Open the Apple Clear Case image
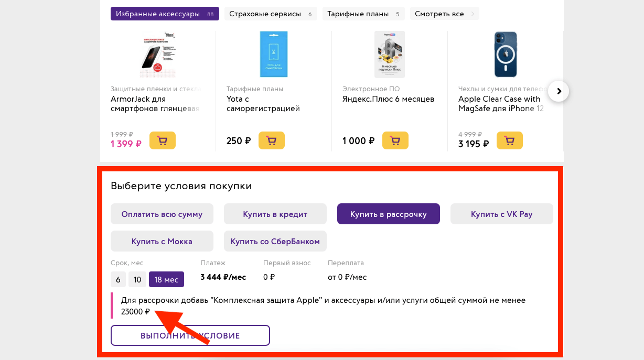This screenshot has height=360, width=644. [505, 54]
